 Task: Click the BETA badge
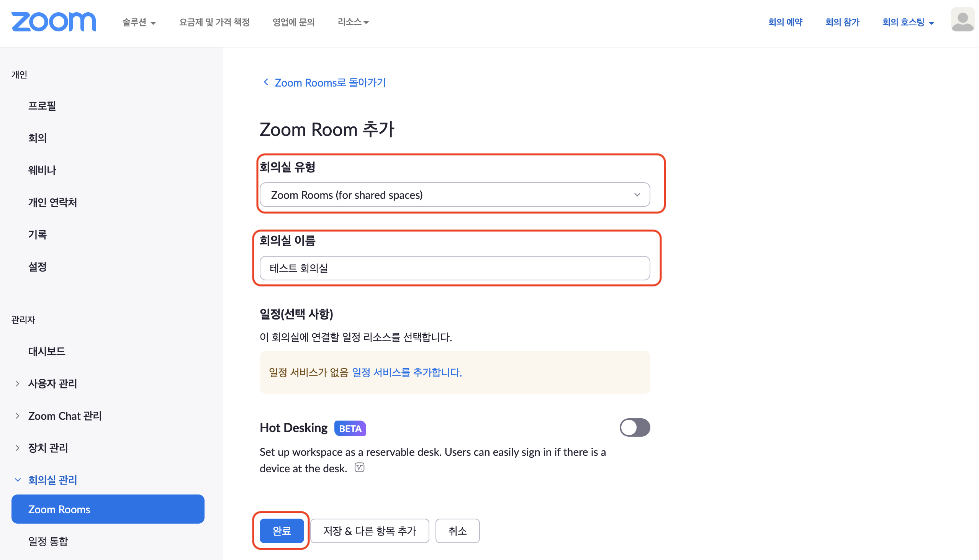350,429
